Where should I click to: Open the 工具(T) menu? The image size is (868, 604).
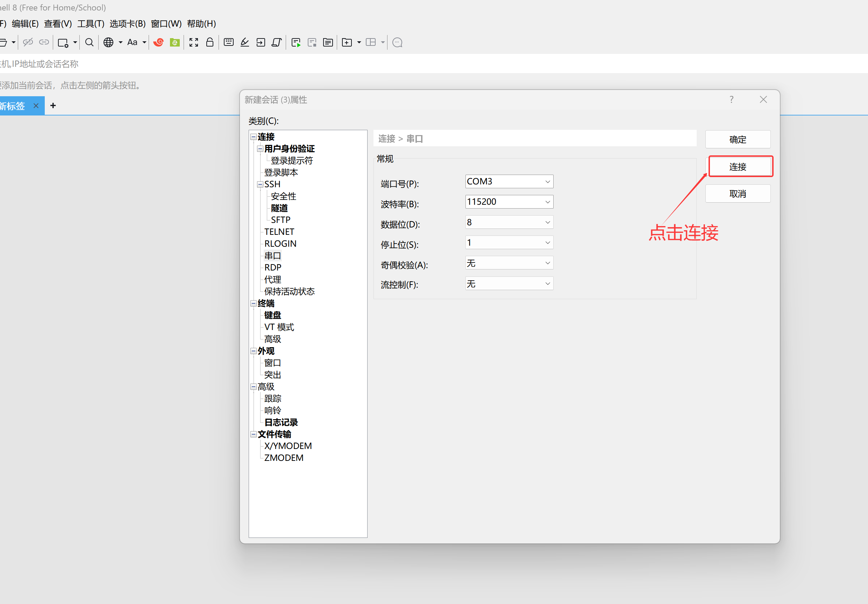tap(91, 24)
